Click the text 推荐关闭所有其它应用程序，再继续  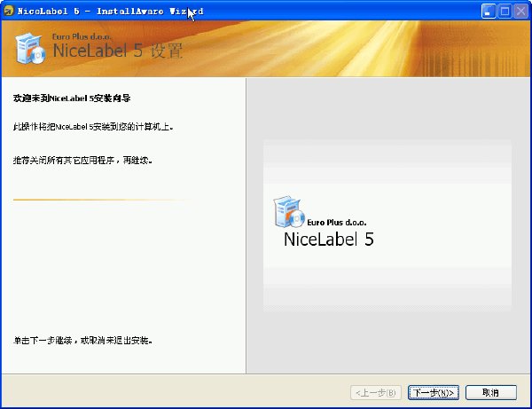coord(82,161)
